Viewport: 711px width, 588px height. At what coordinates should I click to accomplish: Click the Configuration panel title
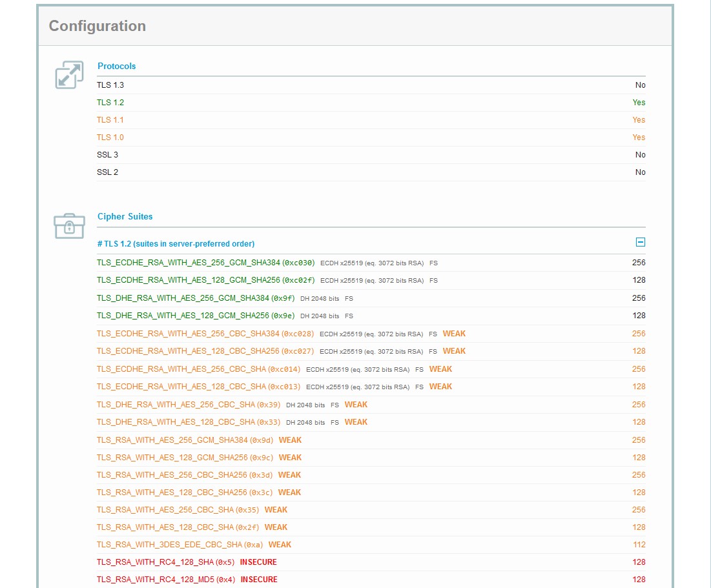tap(98, 26)
